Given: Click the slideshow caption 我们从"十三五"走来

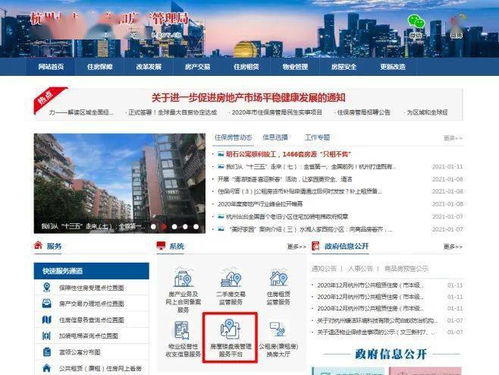Looking at the screenshot, I should click(x=93, y=227).
